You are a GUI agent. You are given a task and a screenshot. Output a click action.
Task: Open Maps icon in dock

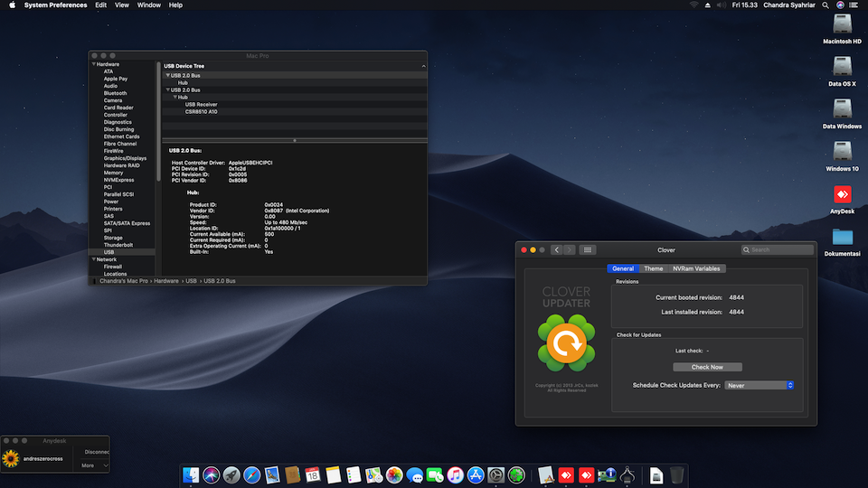(373, 475)
